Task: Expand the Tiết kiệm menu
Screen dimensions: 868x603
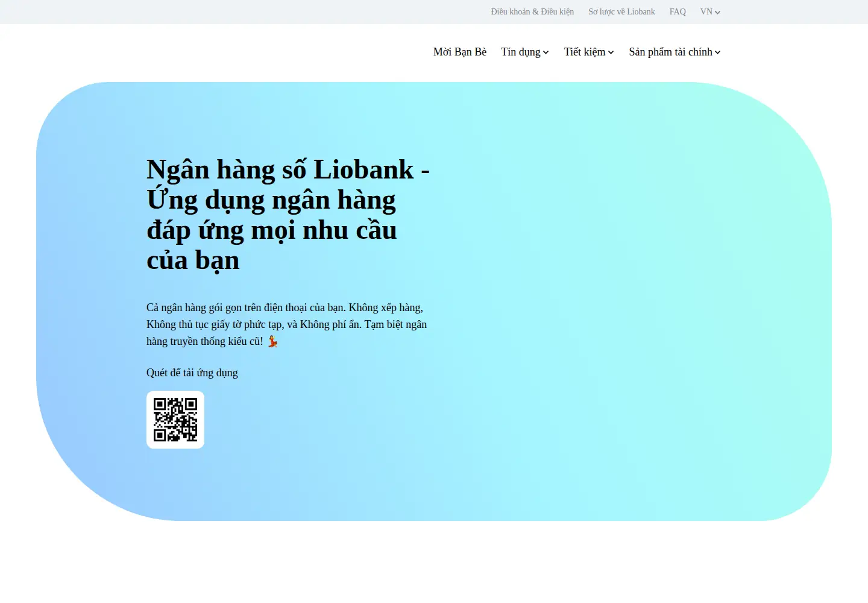Action: pos(589,52)
